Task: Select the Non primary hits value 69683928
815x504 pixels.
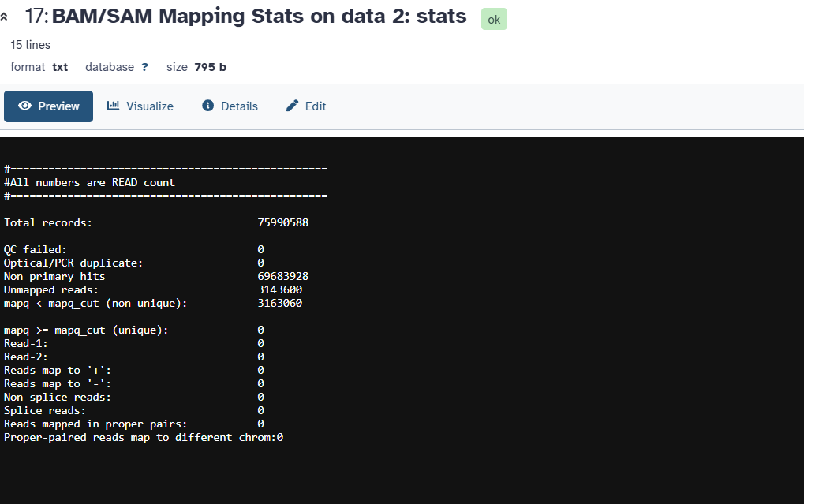Action: (283, 276)
